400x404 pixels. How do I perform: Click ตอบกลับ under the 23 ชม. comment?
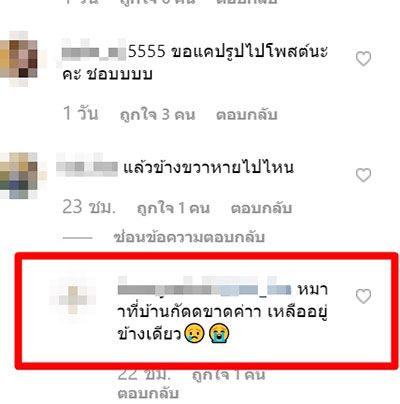point(262,208)
